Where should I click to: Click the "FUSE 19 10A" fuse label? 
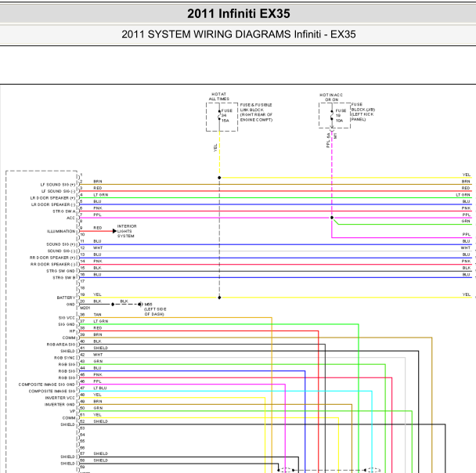point(341,116)
